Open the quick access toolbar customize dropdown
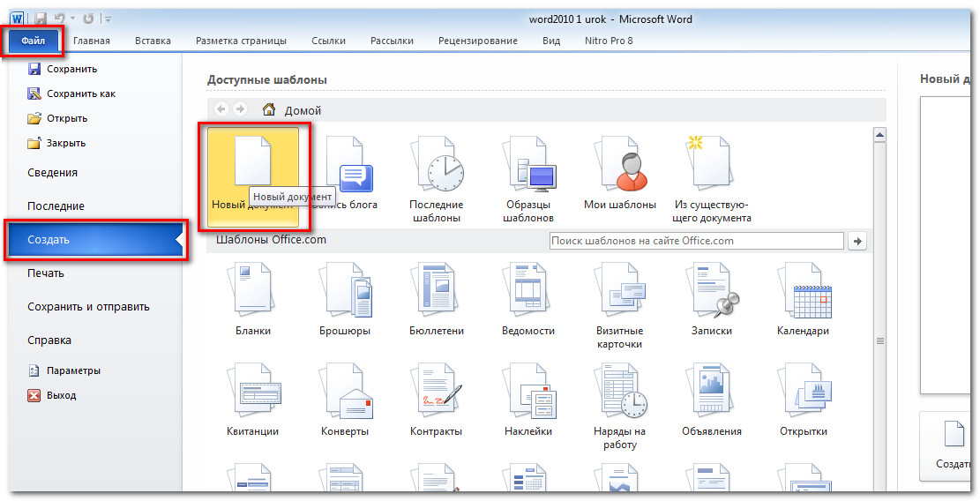Screen dimensions: 980x501 click(x=108, y=19)
